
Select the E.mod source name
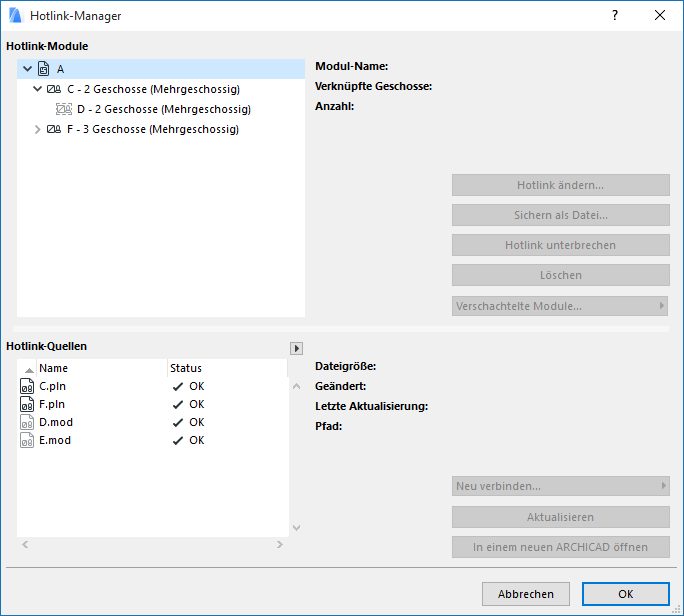point(55,440)
